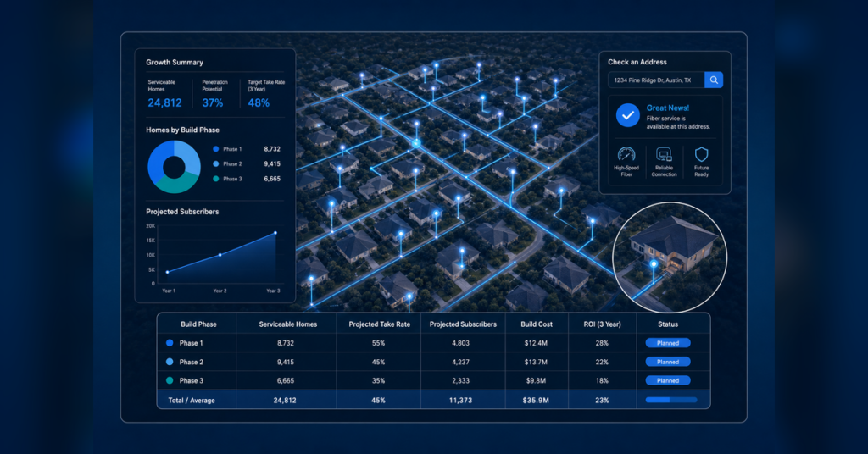Click the 11,373 total subscribers cell

coord(460,400)
